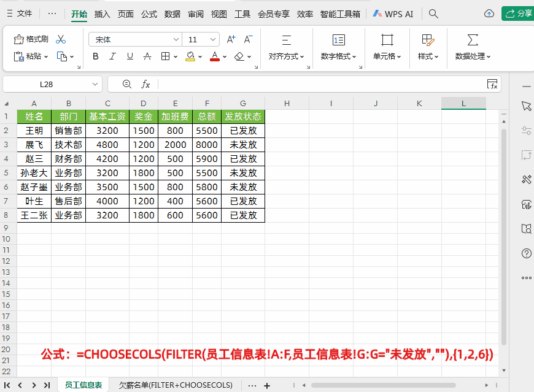Toggle bold formatting
The width and height of the screenshot is (534, 392).
click(x=96, y=56)
